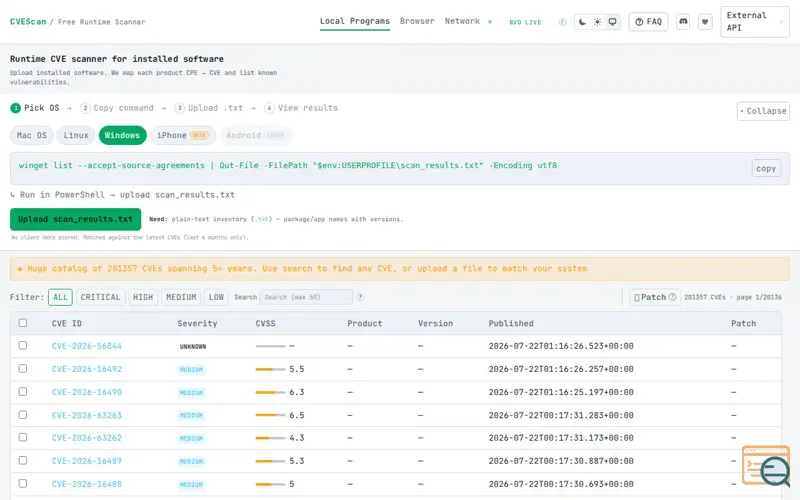The width and height of the screenshot is (800, 500).
Task: Switch to the Local Programs tab
Action: [355, 21]
